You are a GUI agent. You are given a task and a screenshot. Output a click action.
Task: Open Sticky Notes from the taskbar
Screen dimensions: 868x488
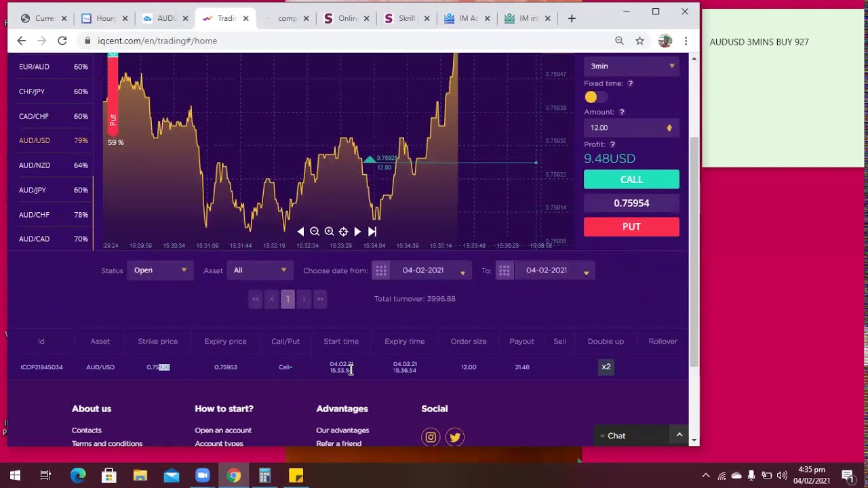click(x=296, y=475)
